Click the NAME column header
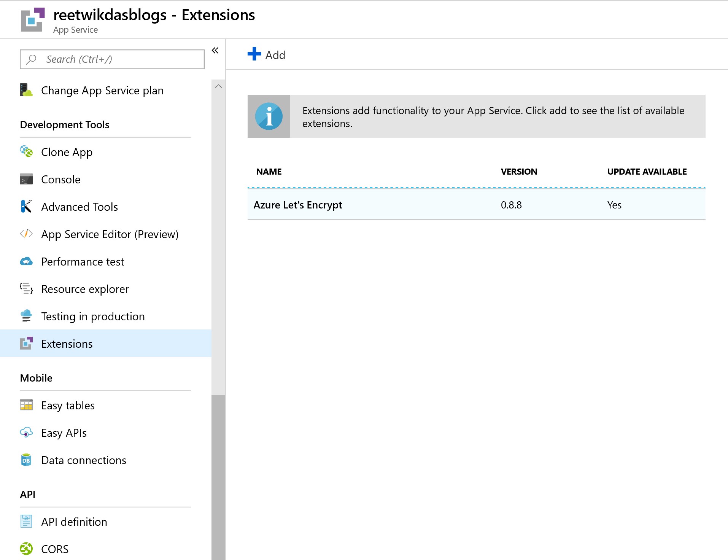The height and width of the screenshot is (560, 728). [269, 172]
